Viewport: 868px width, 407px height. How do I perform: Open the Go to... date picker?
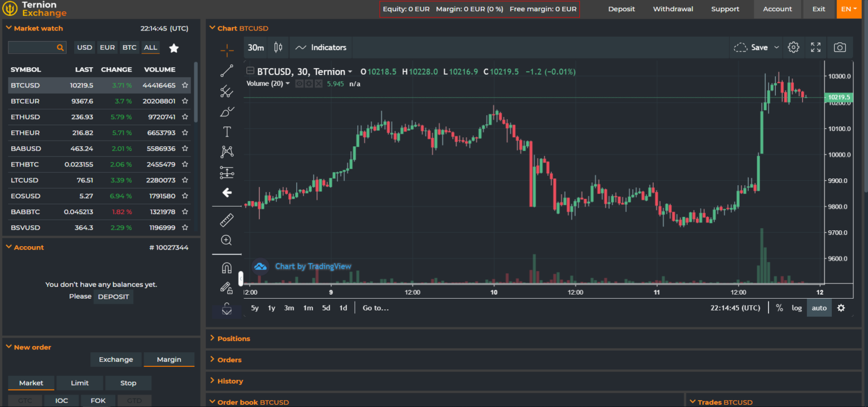point(376,308)
